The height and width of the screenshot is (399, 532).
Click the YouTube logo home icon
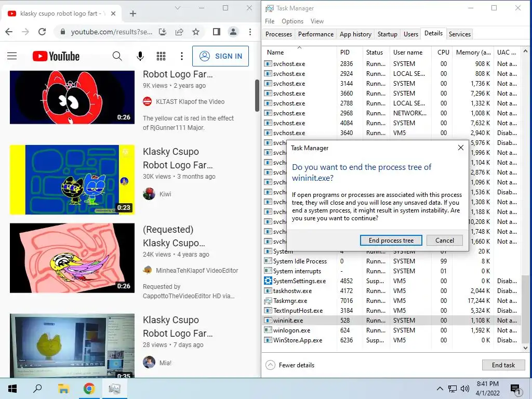pyautogui.click(x=56, y=56)
